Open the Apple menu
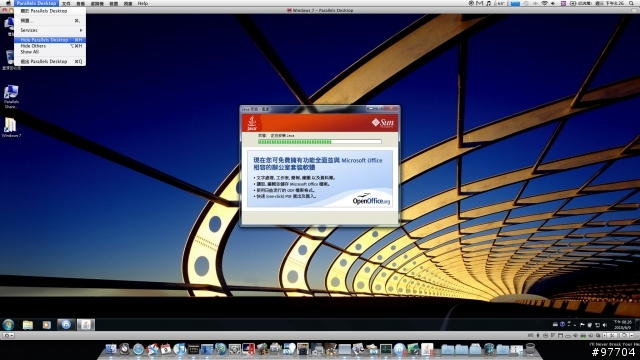The image size is (640, 360). pyautogui.click(x=8, y=3)
